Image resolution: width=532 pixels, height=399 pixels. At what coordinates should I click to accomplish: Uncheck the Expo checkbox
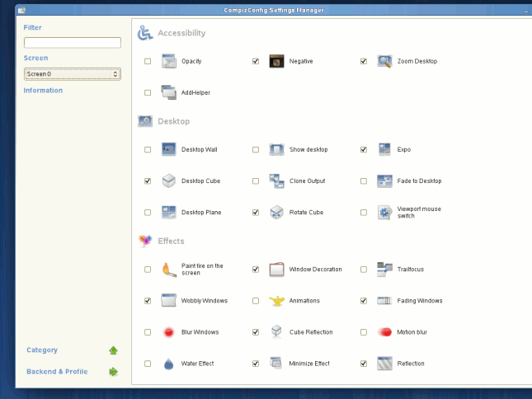click(x=364, y=149)
